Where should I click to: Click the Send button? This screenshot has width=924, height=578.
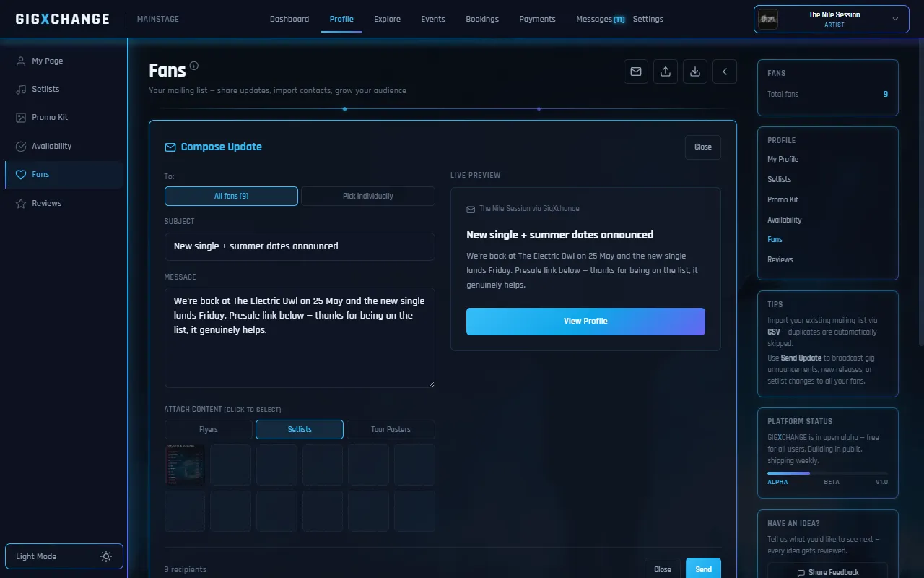(703, 569)
